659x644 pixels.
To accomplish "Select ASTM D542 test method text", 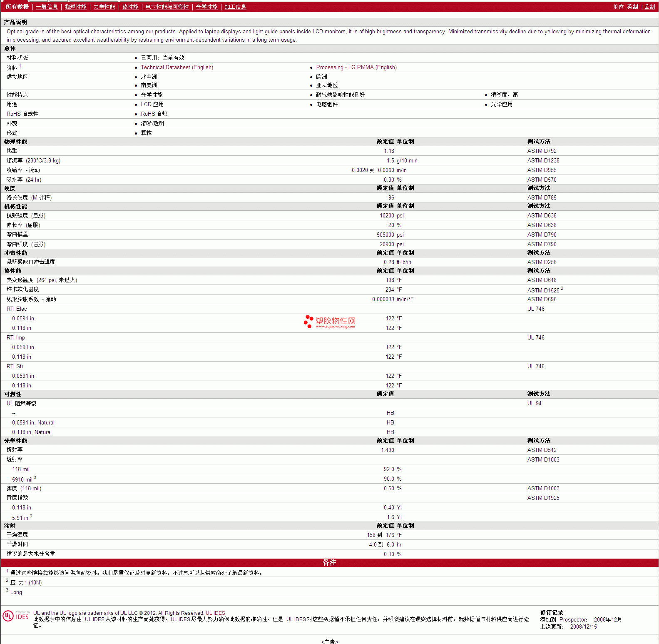I will tap(542, 450).
